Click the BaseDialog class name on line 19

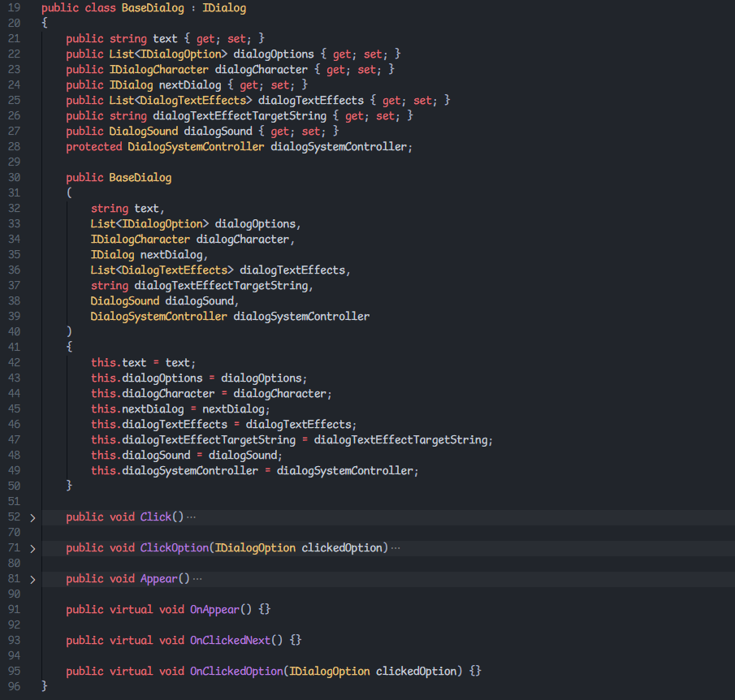tap(153, 8)
